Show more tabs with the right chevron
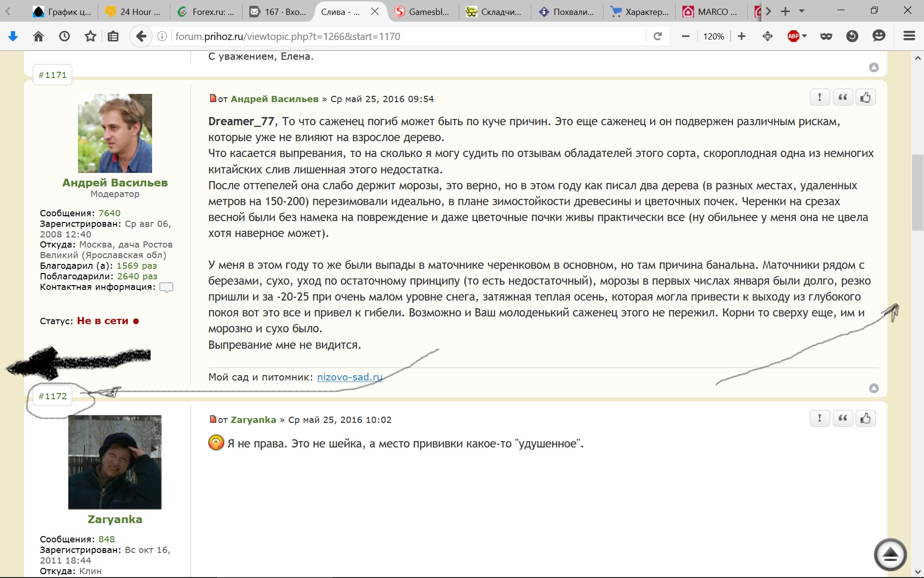This screenshot has width=924, height=578. [769, 11]
